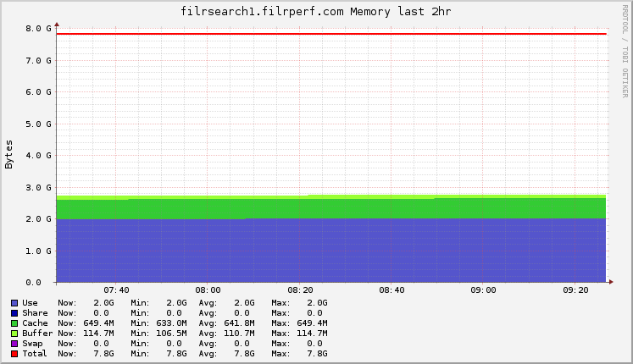Click the '1.0 G' y-axis label
Image resolution: width=633 pixels, height=364 pixels.
39,251
